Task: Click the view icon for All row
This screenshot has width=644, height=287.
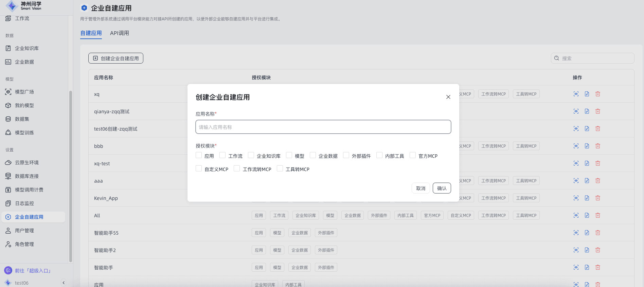Action: [x=576, y=215]
